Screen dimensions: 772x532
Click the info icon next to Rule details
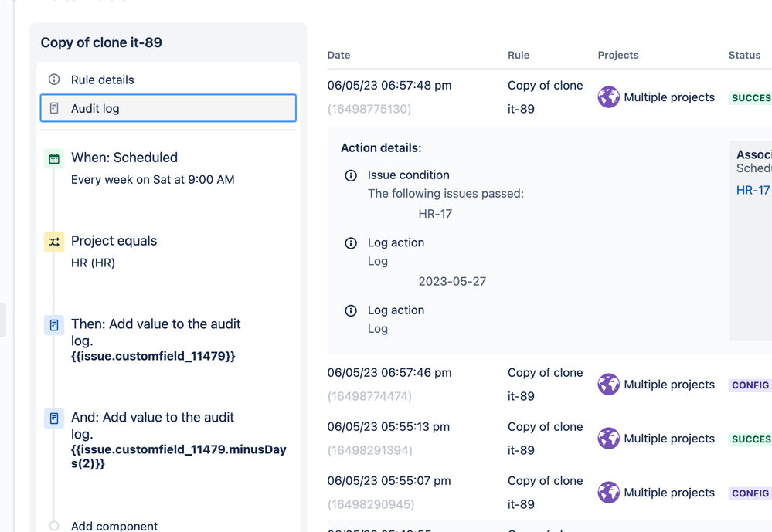tap(53, 79)
